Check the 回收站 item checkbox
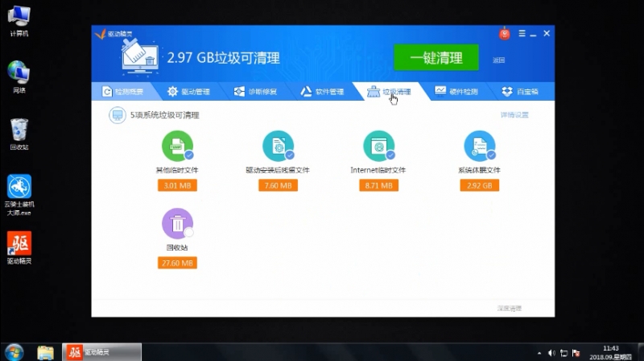The height and width of the screenshot is (361, 644). tap(189, 232)
